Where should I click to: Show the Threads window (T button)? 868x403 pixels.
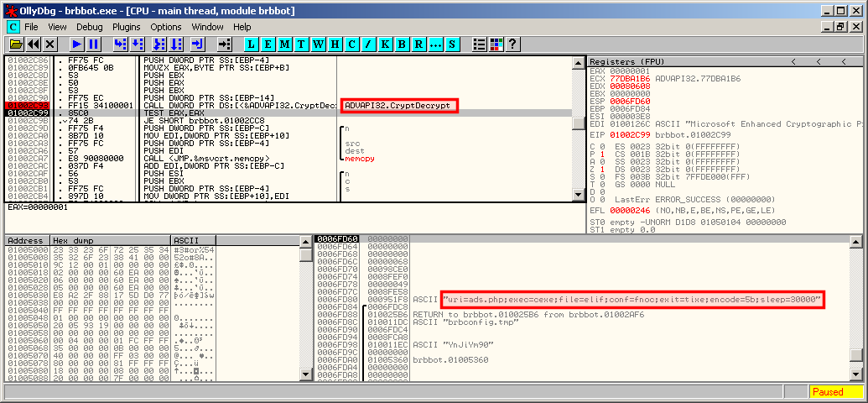[x=304, y=44]
